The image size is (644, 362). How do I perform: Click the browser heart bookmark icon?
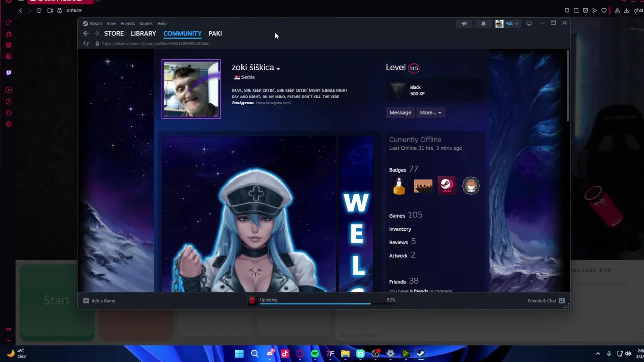pos(604,10)
